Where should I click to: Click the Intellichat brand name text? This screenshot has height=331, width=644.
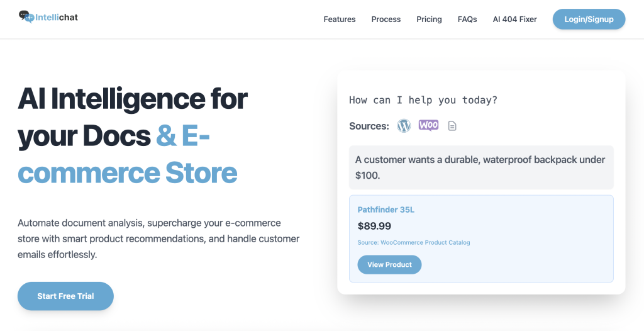[57, 17]
